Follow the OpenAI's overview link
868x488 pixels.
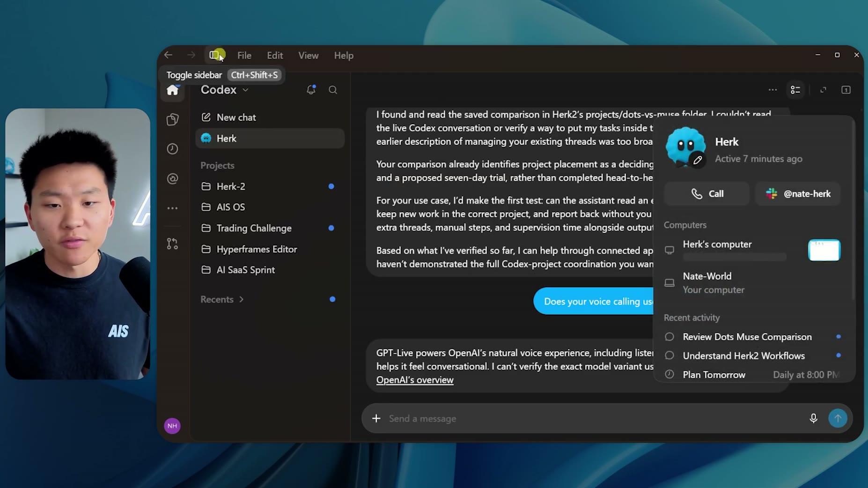tap(415, 380)
